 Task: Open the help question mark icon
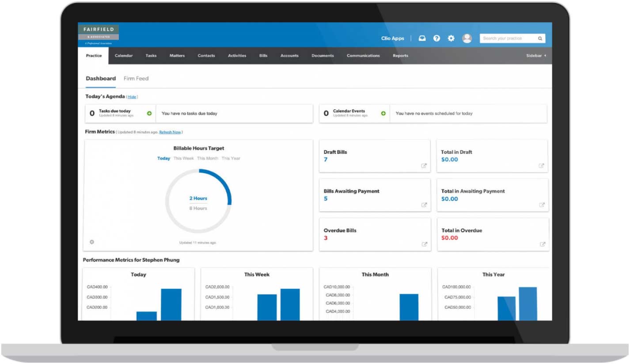(436, 38)
